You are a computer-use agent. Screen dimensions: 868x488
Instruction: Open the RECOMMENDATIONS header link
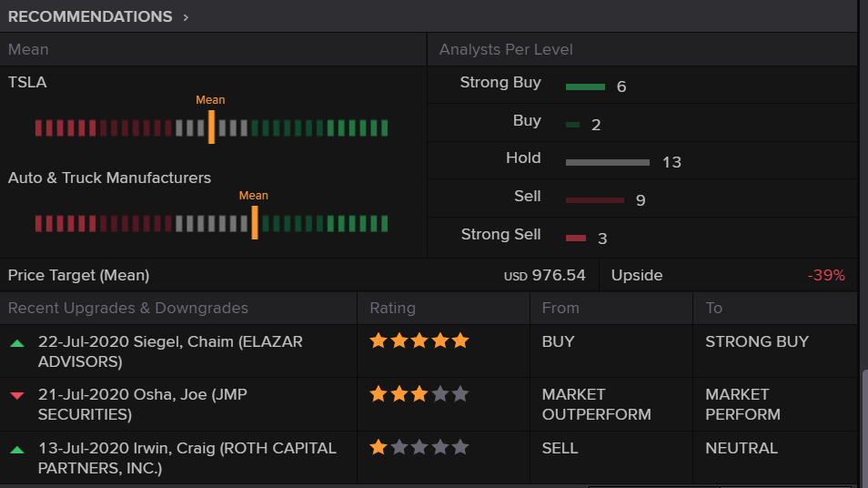(90, 17)
